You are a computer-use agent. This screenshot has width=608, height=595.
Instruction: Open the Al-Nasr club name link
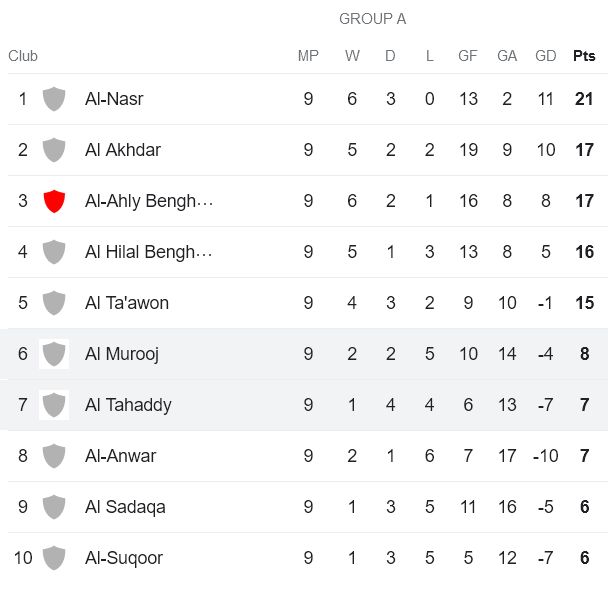[114, 99]
